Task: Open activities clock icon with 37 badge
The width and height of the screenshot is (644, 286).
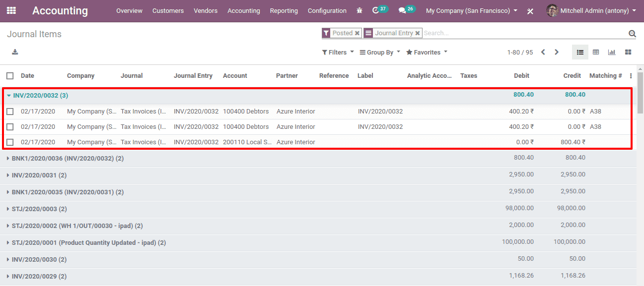Action: click(x=375, y=10)
